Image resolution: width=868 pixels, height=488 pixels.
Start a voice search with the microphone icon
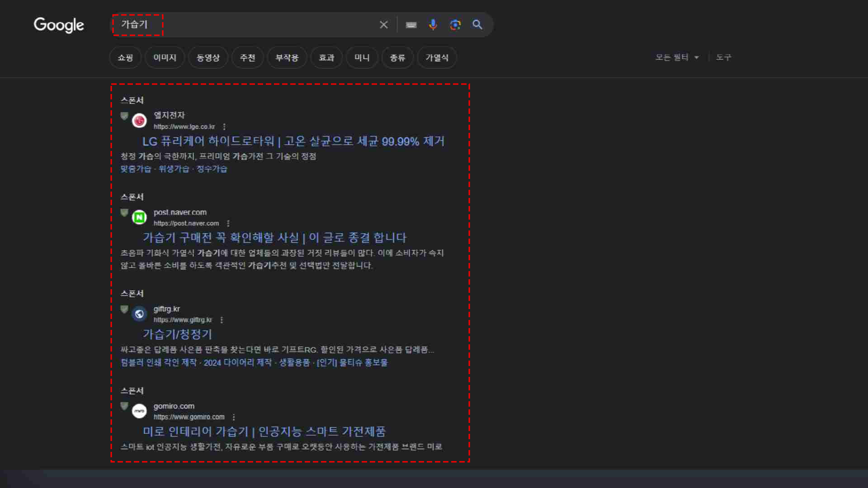click(x=433, y=25)
